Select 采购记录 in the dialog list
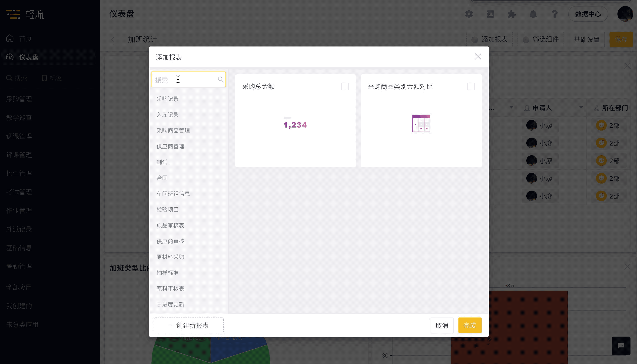The image size is (637, 364). (167, 99)
